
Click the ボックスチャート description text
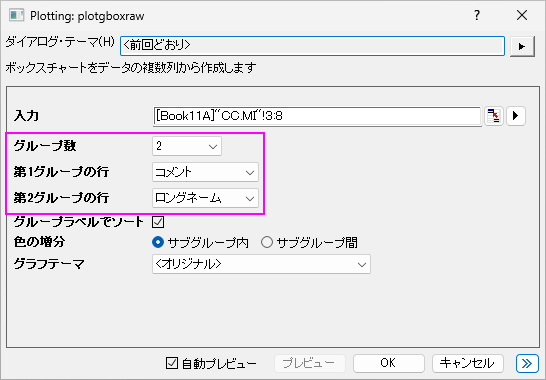[x=131, y=68]
